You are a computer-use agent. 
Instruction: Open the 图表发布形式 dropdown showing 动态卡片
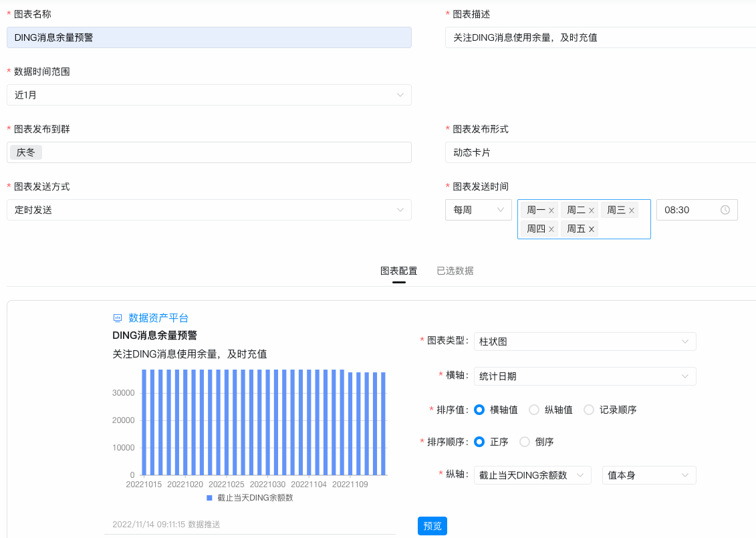click(600, 153)
